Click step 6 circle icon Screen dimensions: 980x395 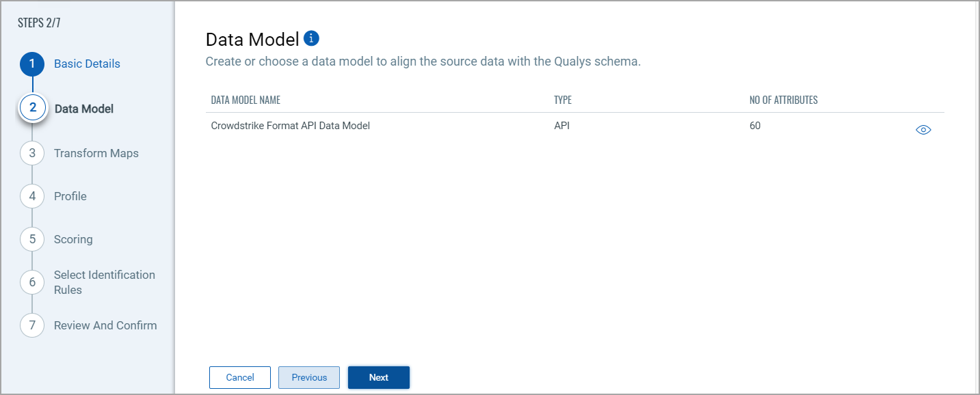pos(32,282)
